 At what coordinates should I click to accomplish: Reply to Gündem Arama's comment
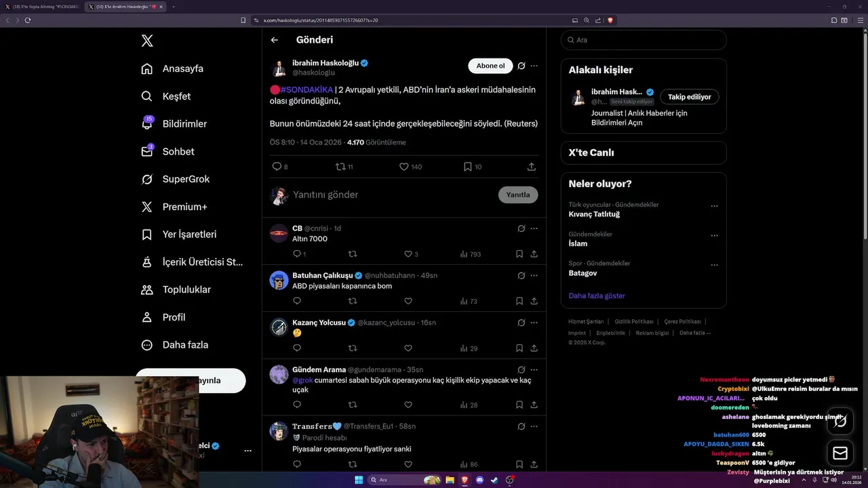296,405
